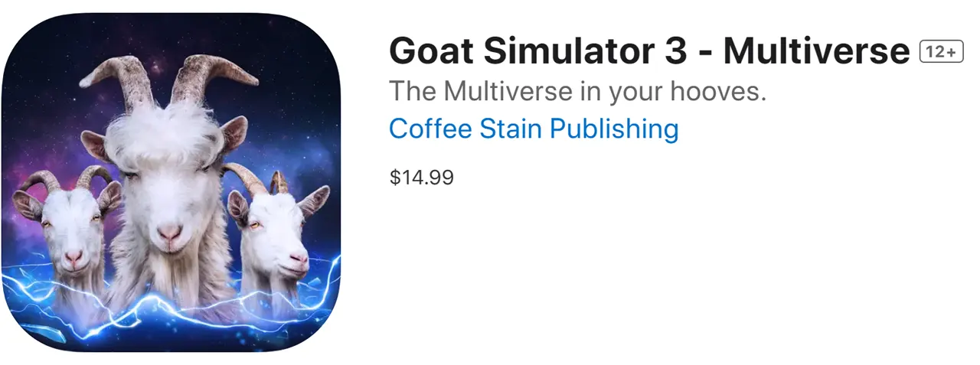Click the word Multiverse in the title
Viewport: 980px width, 365px height.
coord(816,52)
